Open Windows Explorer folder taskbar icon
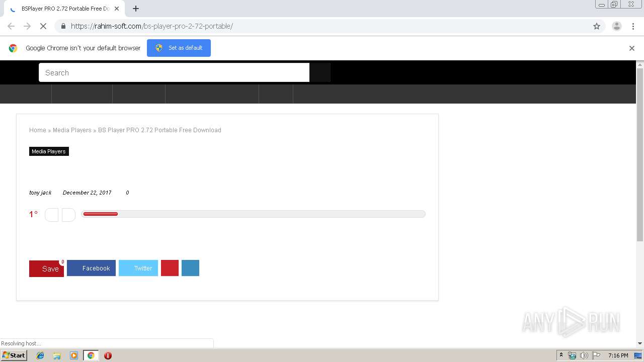The image size is (644, 362). tap(57, 355)
